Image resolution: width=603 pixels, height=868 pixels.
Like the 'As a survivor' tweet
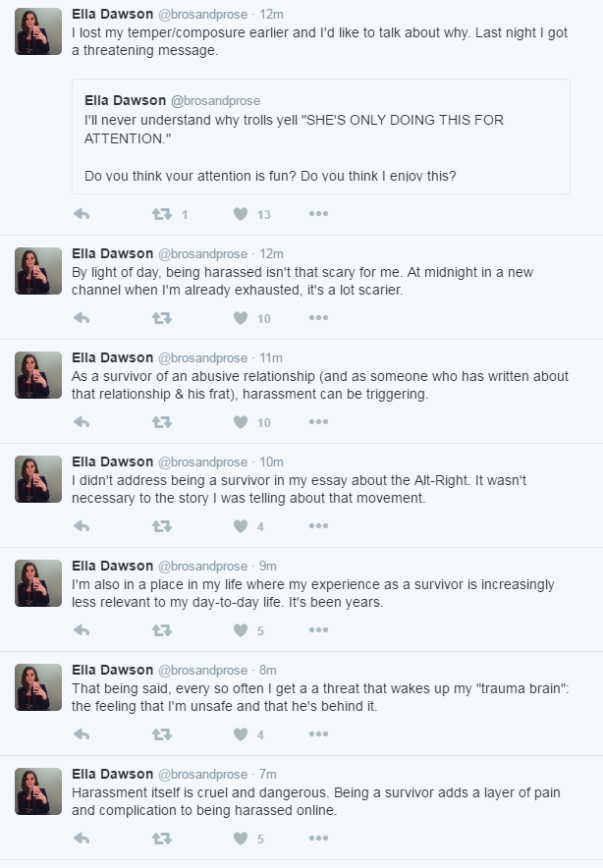pyautogui.click(x=241, y=422)
